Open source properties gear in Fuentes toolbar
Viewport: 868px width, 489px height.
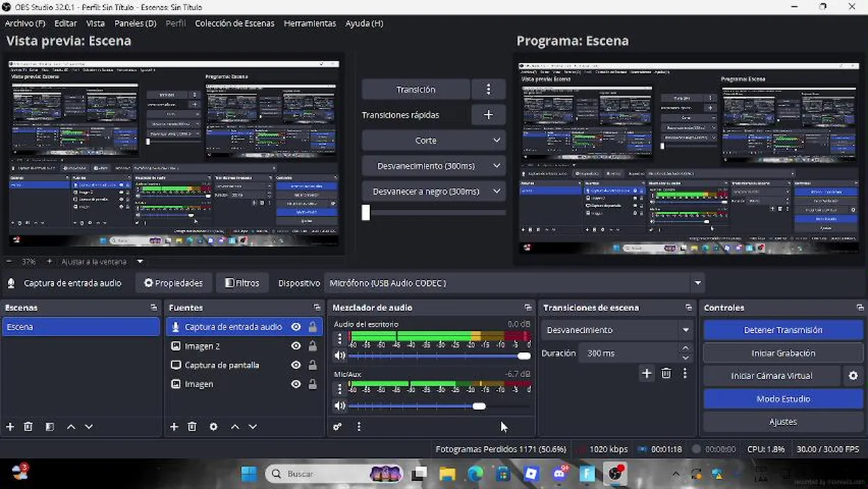(213, 427)
